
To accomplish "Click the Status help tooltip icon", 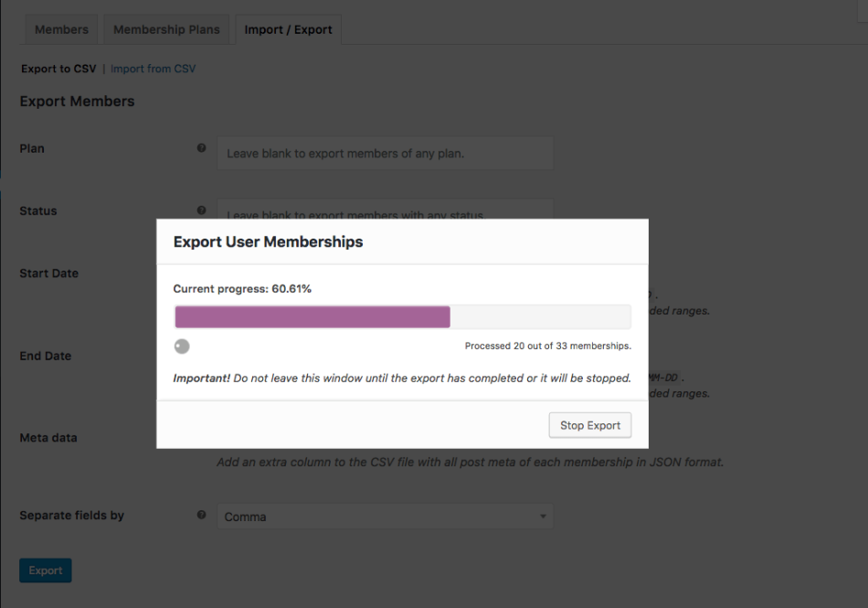I will 201,209.
